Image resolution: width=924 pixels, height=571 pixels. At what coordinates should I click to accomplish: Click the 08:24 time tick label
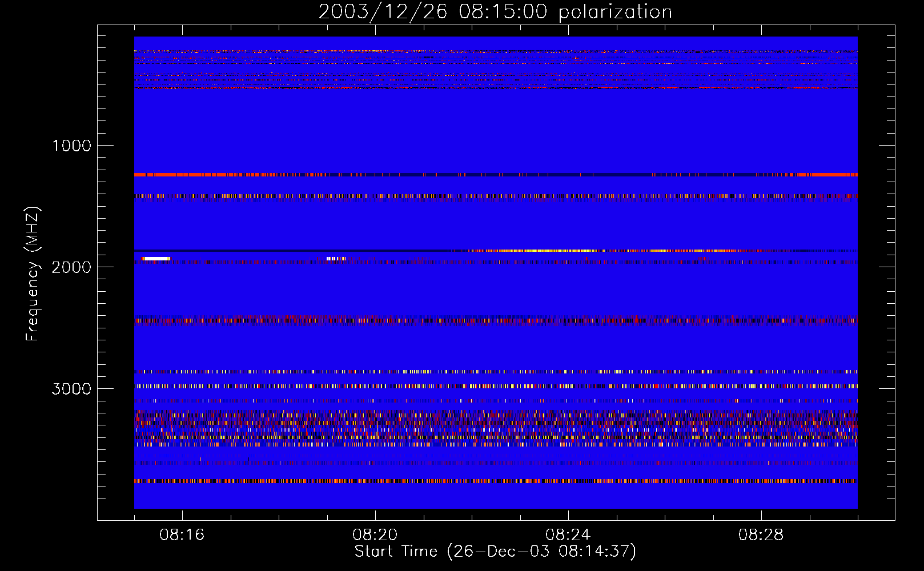pyautogui.click(x=568, y=535)
